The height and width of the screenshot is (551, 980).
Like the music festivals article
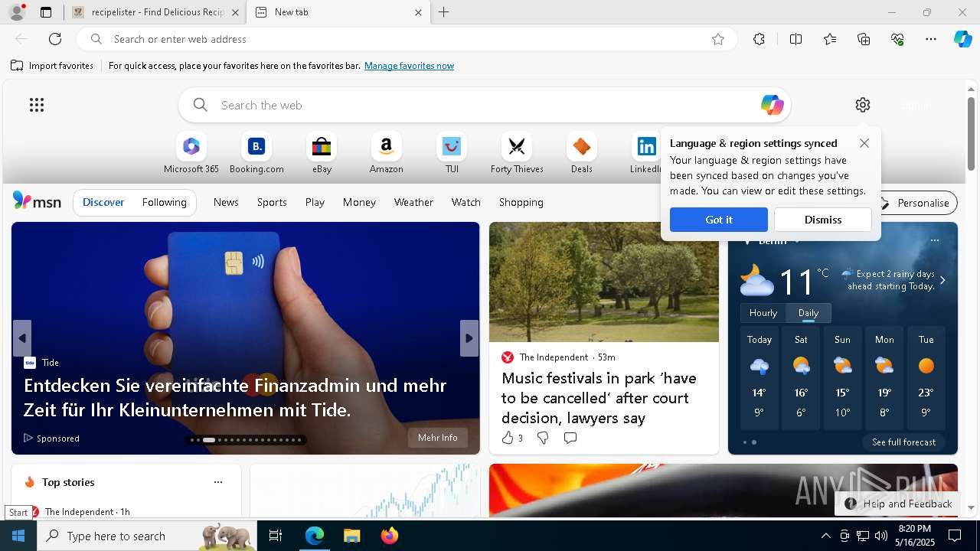point(511,438)
